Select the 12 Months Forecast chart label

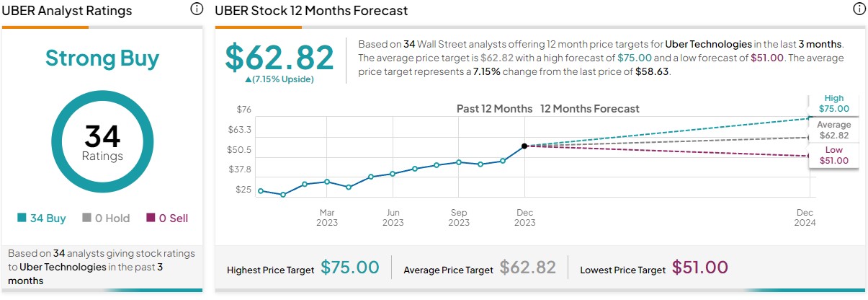coord(590,109)
